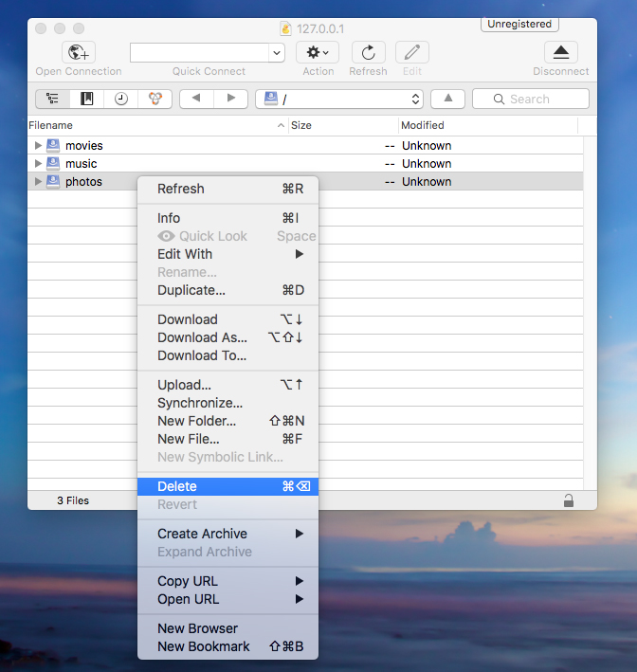This screenshot has height=672, width=637.
Task: Navigate forward with the right arrow
Action: tap(230, 99)
